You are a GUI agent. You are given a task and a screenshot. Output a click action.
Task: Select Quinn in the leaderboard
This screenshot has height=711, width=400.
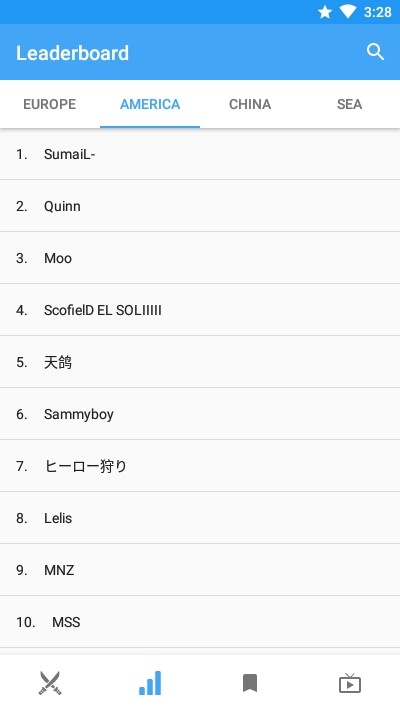pyautogui.click(x=200, y=206)
